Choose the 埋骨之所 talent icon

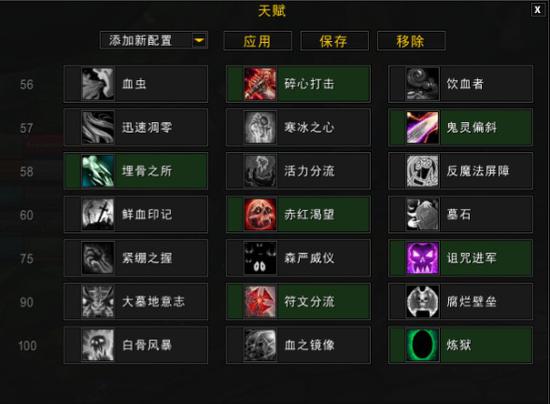(98, 171)
